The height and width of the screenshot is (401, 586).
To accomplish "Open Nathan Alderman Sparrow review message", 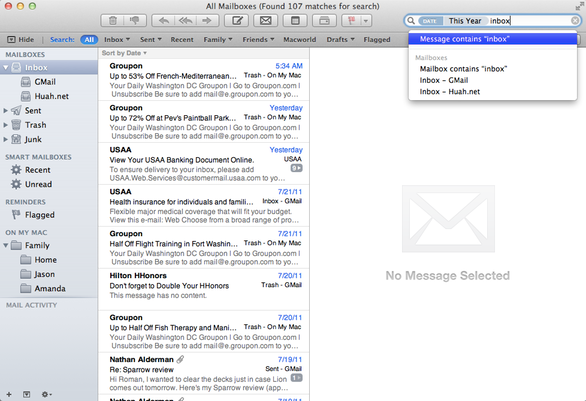I will tap(204, 373).
